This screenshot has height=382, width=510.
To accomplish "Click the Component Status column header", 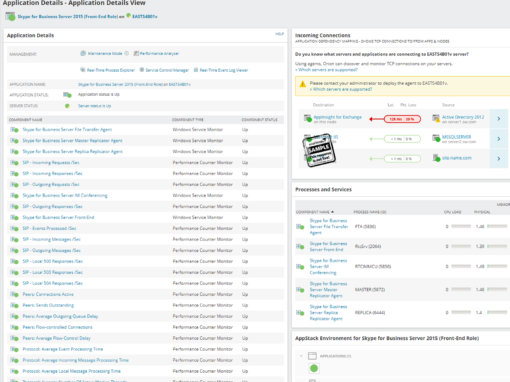I will tap(259, 120).
